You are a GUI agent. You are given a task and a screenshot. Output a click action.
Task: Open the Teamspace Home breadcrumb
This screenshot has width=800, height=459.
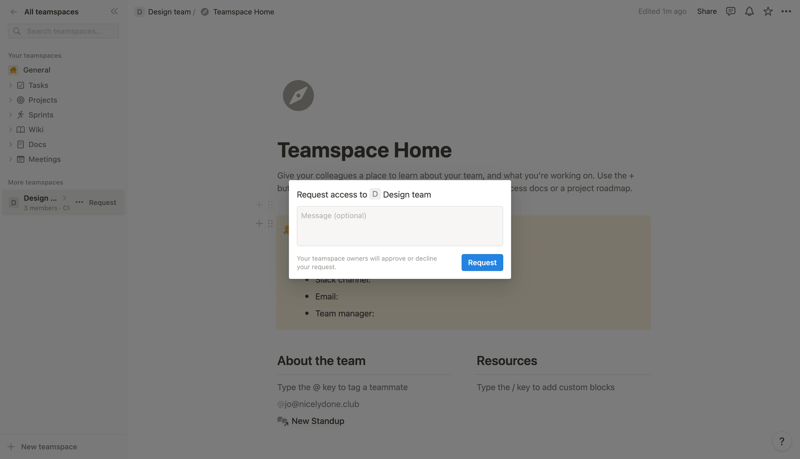point(243,12)
